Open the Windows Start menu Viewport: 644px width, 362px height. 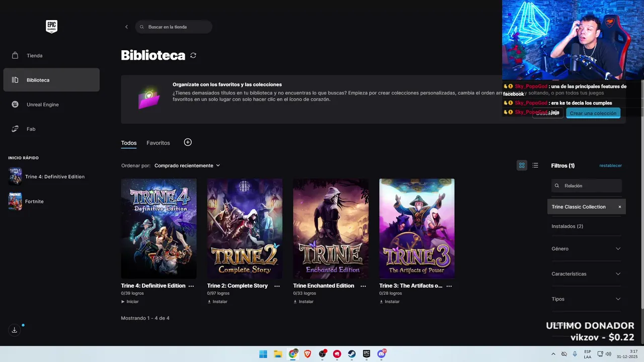263,354
